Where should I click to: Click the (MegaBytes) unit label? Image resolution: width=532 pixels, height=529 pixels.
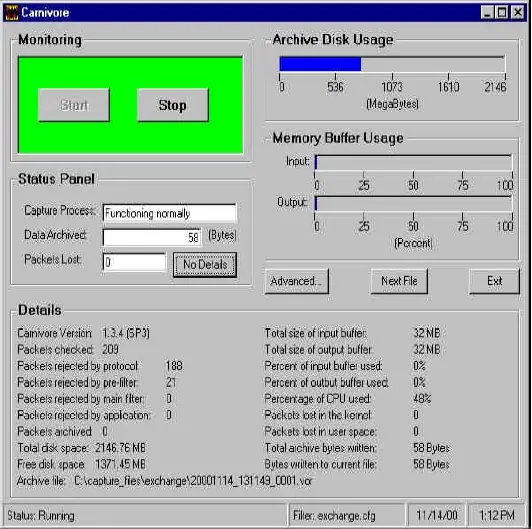[392, 104]
